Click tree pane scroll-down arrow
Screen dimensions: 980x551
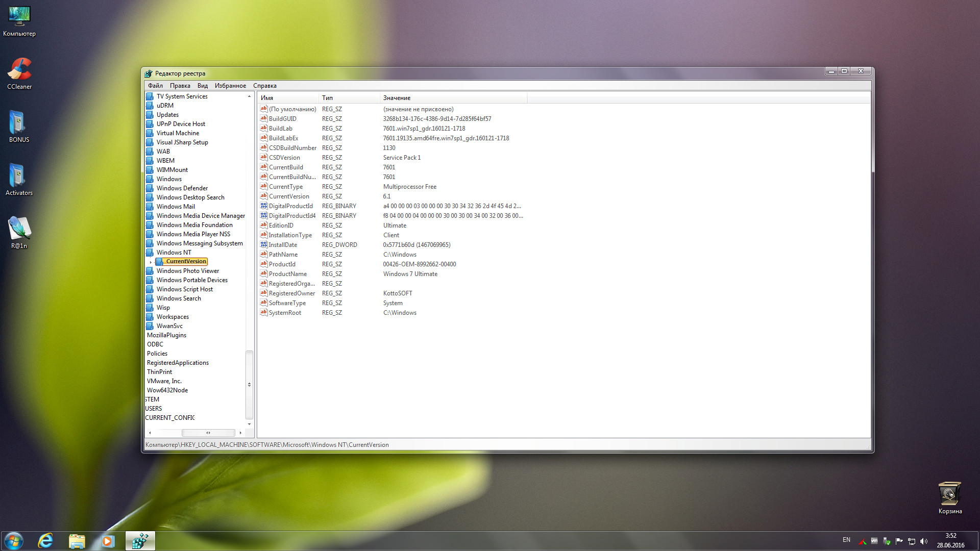coord(249,424)
